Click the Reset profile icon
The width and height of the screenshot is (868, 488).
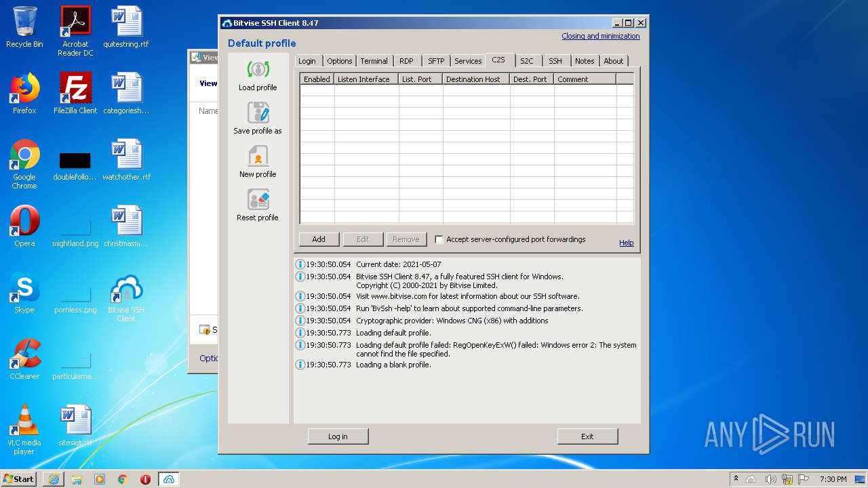[x=258, y=200]
